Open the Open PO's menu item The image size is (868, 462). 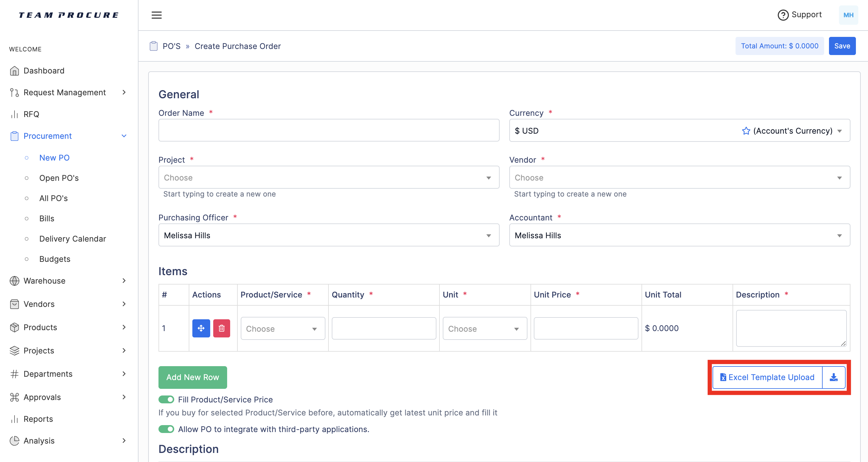[x=59, y=178]
